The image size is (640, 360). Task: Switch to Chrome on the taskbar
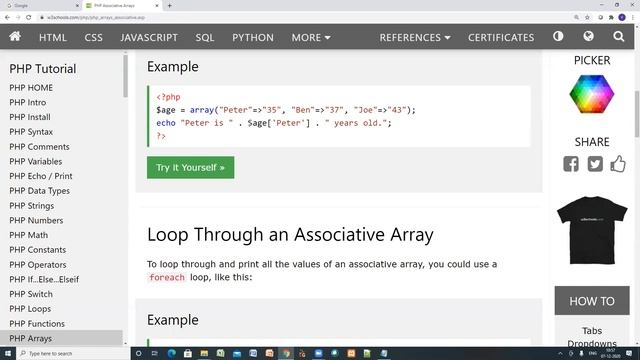point(286,353)
